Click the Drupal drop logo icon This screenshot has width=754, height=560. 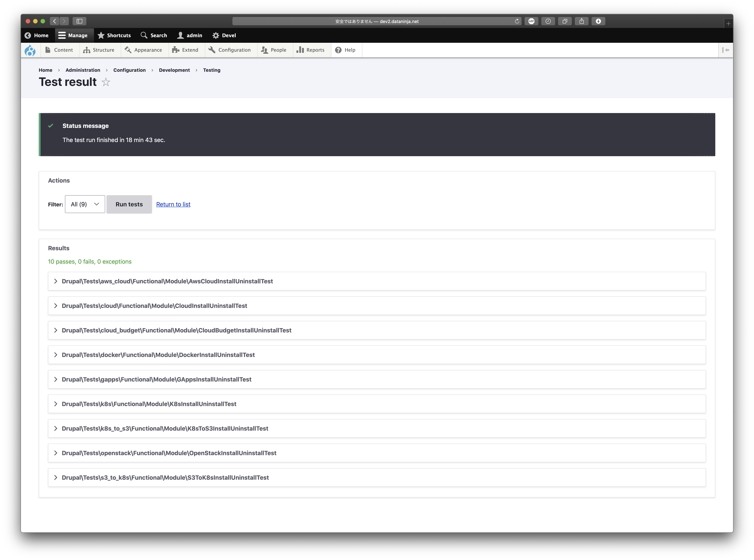point(30,50)
